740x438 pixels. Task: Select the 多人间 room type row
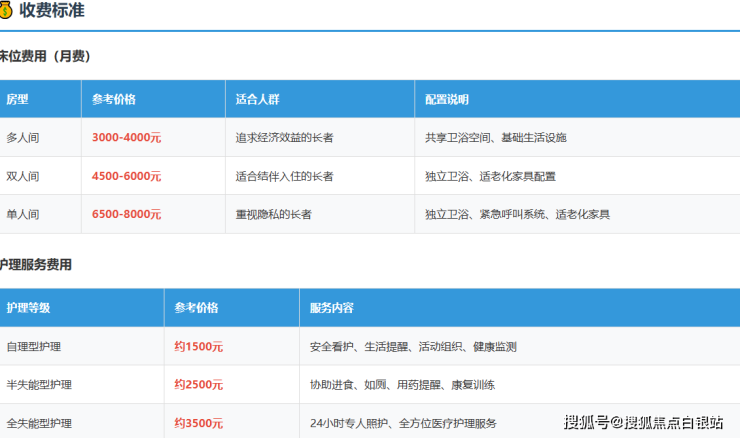coord(23,138)
